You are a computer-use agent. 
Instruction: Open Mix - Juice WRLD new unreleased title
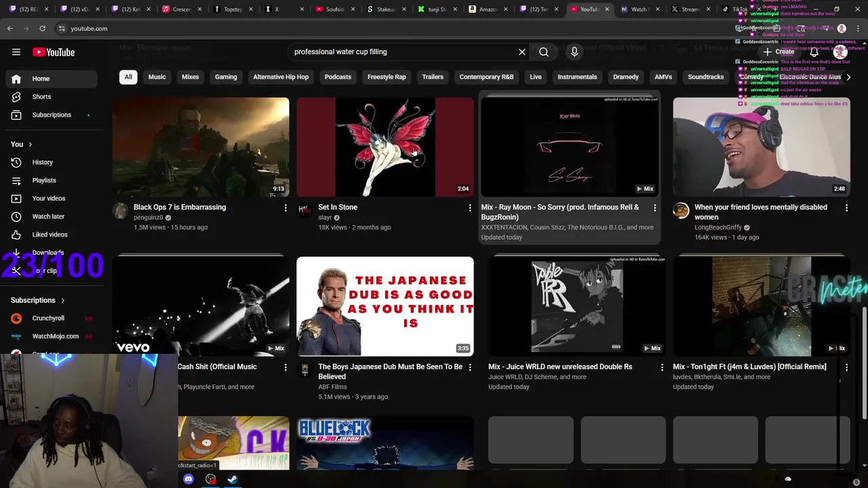coord(560,367)
